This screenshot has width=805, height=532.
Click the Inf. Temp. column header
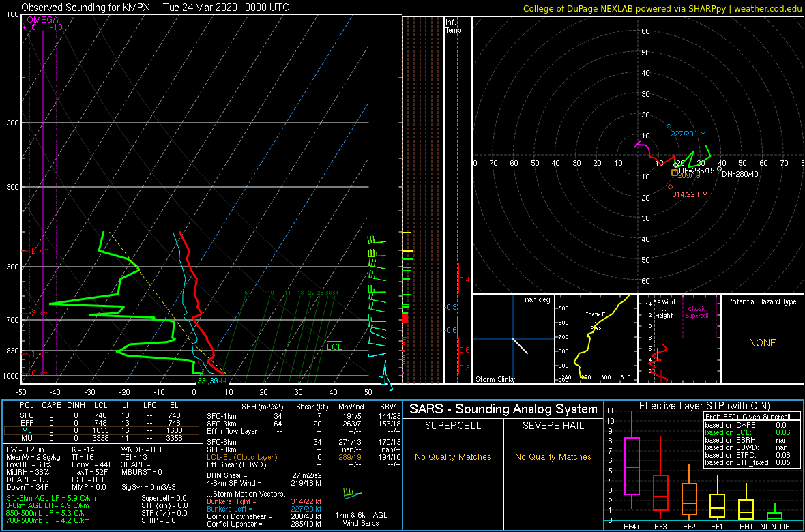click(455, 26)
